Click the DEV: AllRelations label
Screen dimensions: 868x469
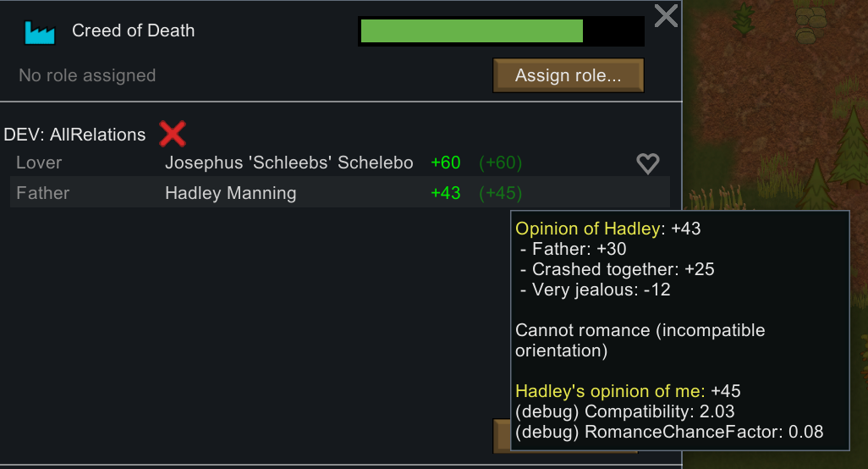74,135
